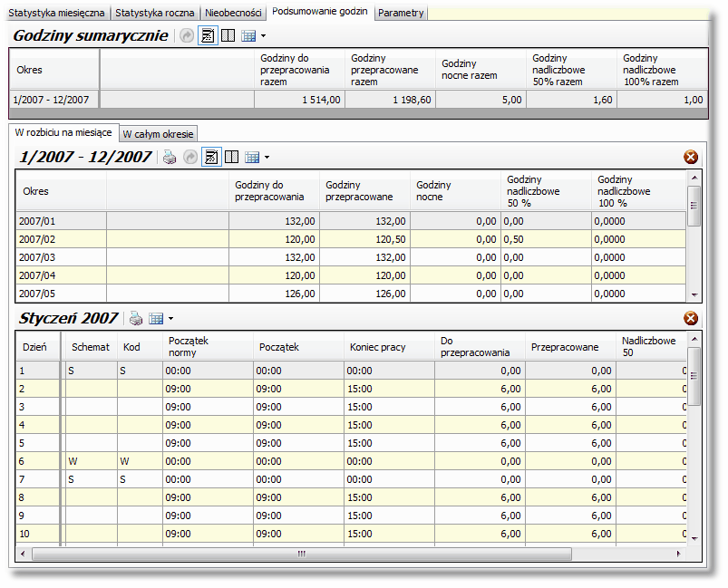Click the arrow icon beside Godziny sumarycznie
The image size is (728, 588).
click(187, 35)
